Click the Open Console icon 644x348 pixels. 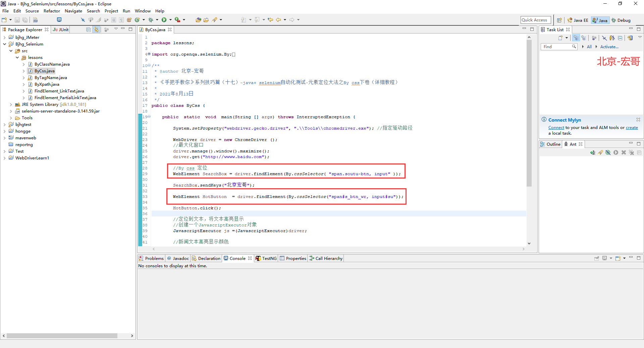pyautogui.click(x=618, y=258)
